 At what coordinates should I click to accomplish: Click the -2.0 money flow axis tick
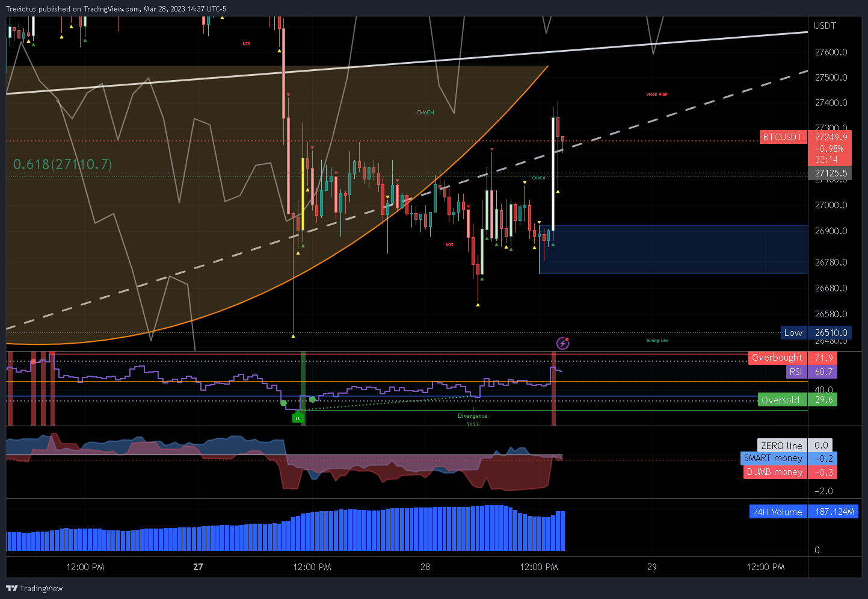823,491
